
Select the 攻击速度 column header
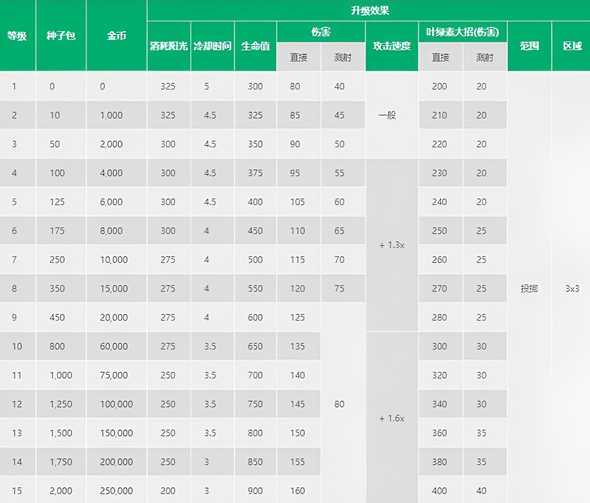392,46
